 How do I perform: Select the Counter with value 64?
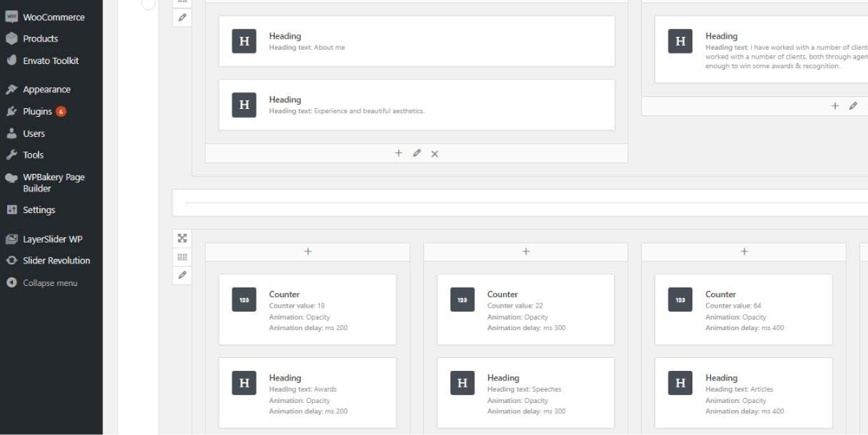744,310
